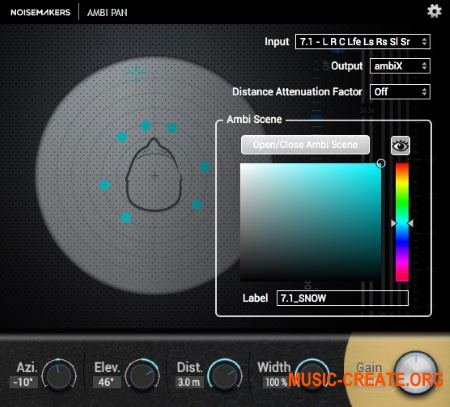Click the 3.0 m distance value field
This screenshot has width=450, height=407.
pyautogui.click(x=189, y=382)
